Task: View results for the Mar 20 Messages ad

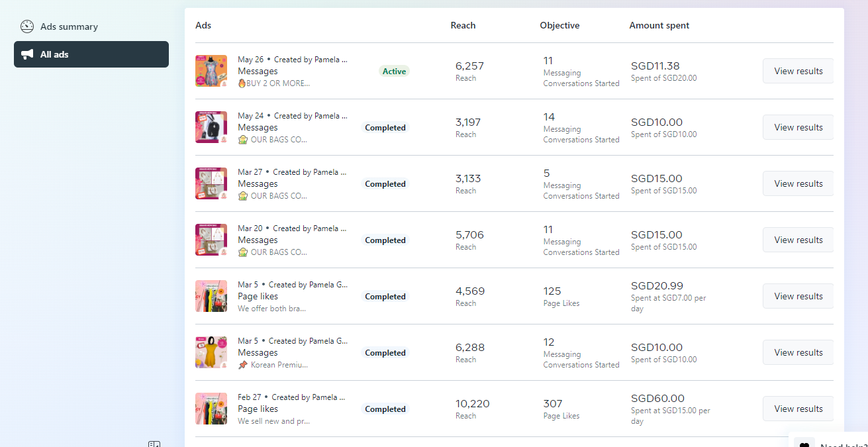Action: pos(798,240)
